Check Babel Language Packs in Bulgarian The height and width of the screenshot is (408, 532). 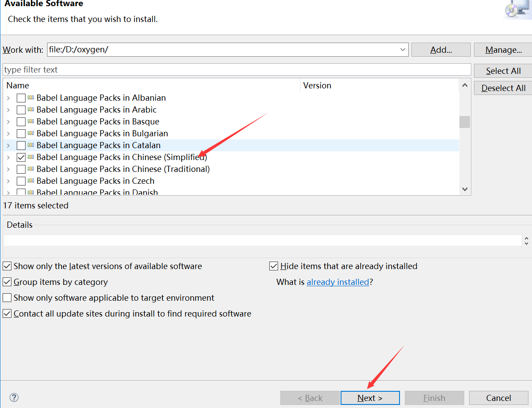pyautogui.click(x=21, y=134)
